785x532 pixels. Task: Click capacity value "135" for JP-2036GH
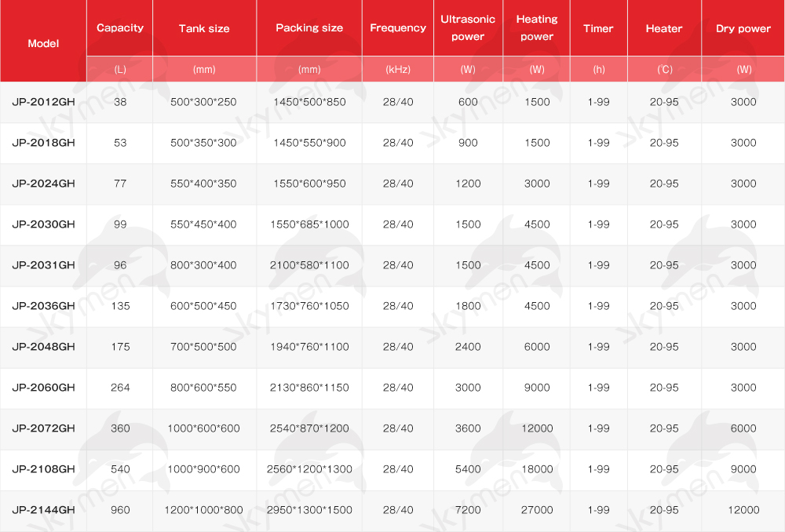(x=120, y=306)
